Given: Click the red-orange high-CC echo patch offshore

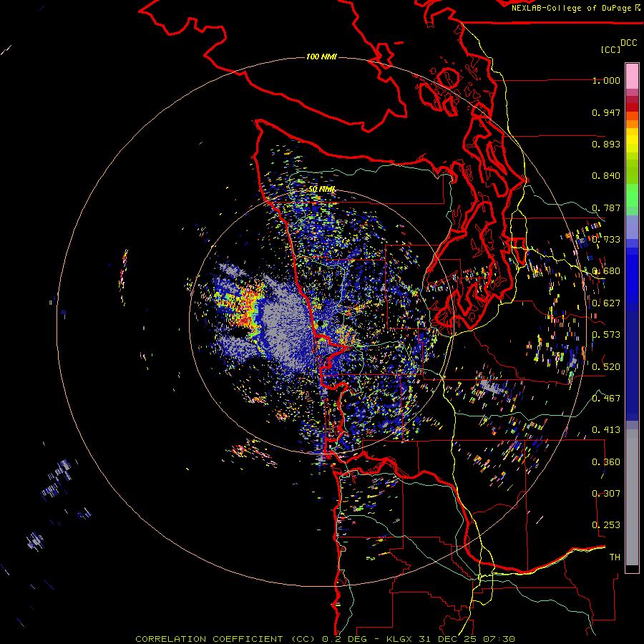Looking at the screenshot, I should point(245,306).
